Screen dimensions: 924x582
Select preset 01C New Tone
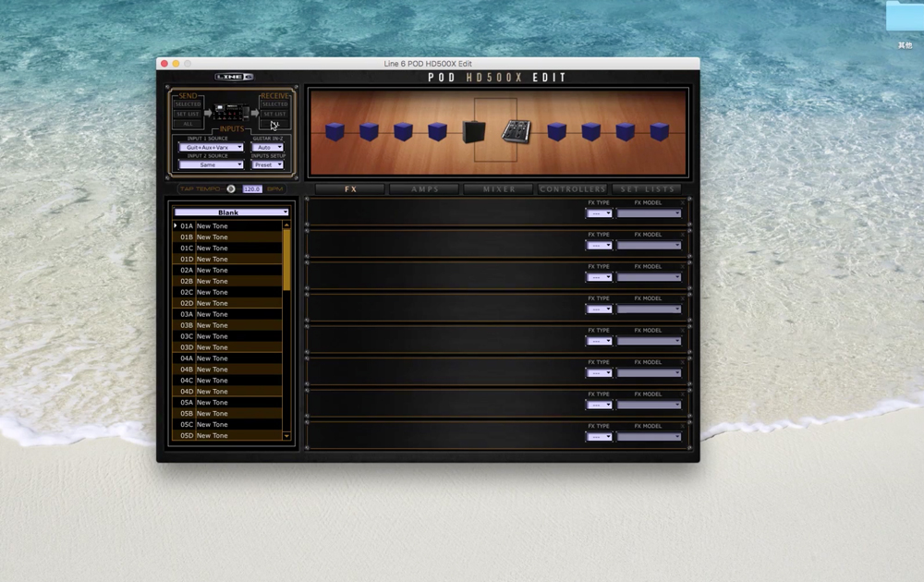coord(227,248)
